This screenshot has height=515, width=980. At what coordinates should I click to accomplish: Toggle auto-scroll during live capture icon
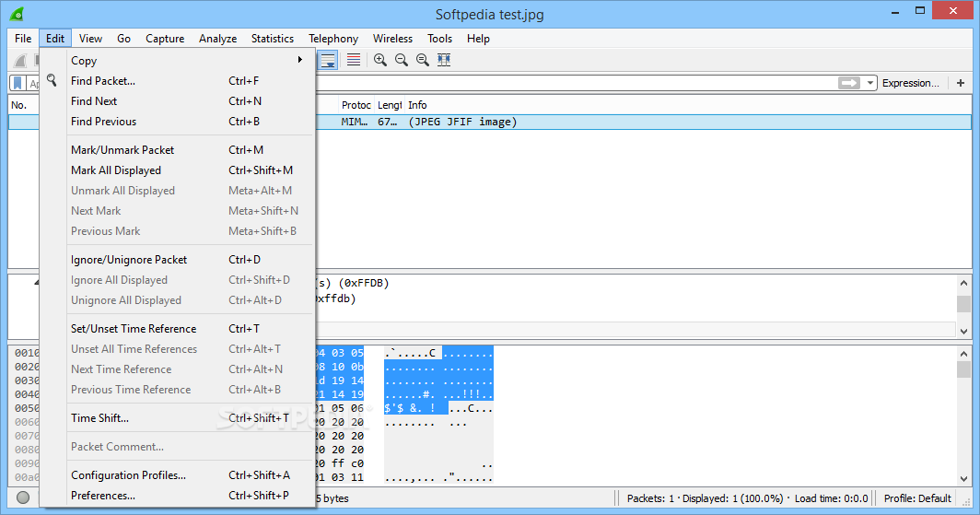328,60
